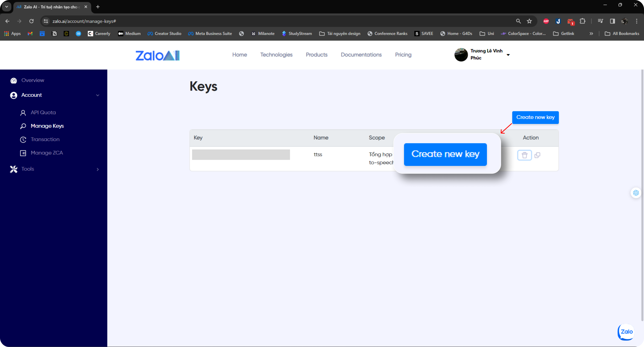This screenshot has width=644, height=347.
Task: Go back with browser back arrow
Action: tap(7, 21)
